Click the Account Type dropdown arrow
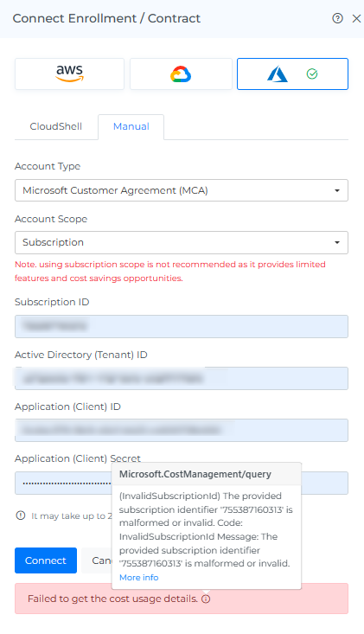This screenshot has height=634, width=364. click(337, 191)
